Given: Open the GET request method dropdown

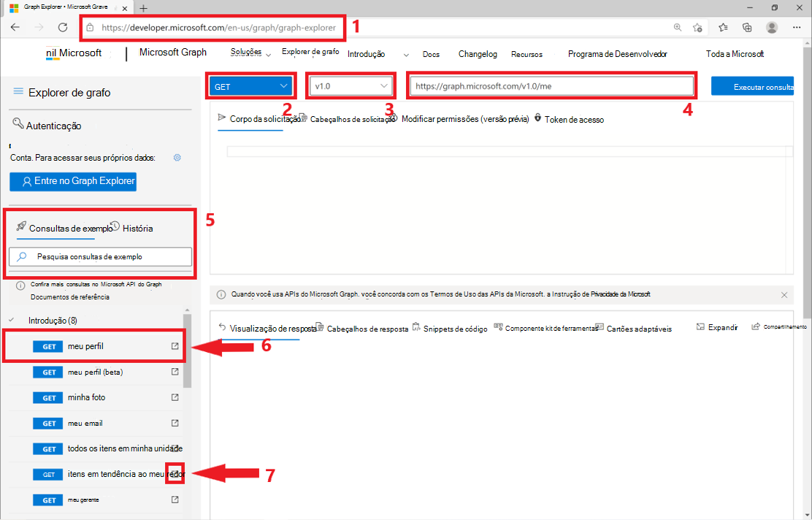Looking at the screenshot, I should (250, 85).
